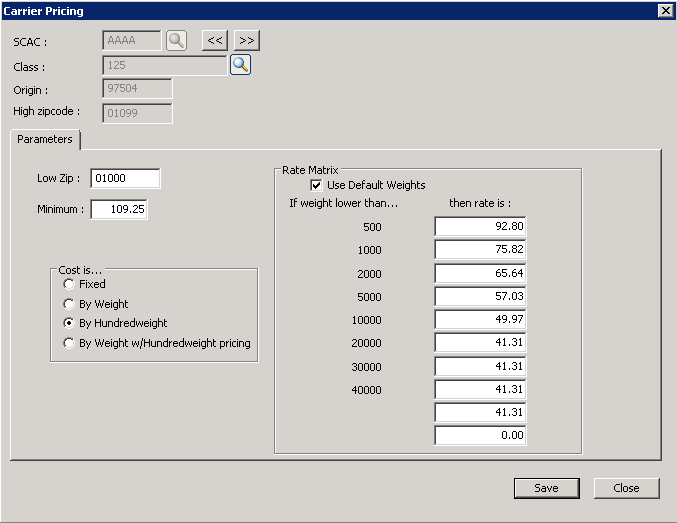The height and width of the screenshot is (523, 677).
Task: Click the Low Zip input field
Action: pos(124,178)
